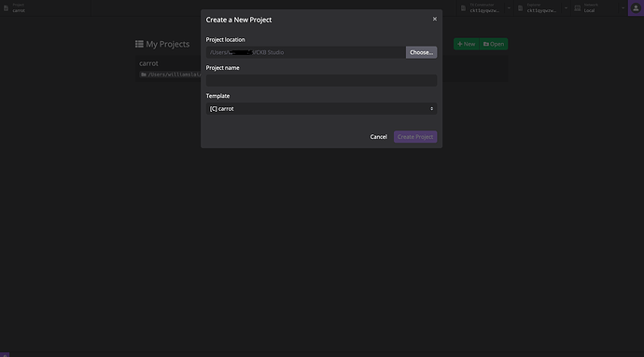Viewport: 644px width, 357px height.
Task: Open the Template dropdown showing [C] carrot
Action: pyautogui.click(x=321, y=109)
